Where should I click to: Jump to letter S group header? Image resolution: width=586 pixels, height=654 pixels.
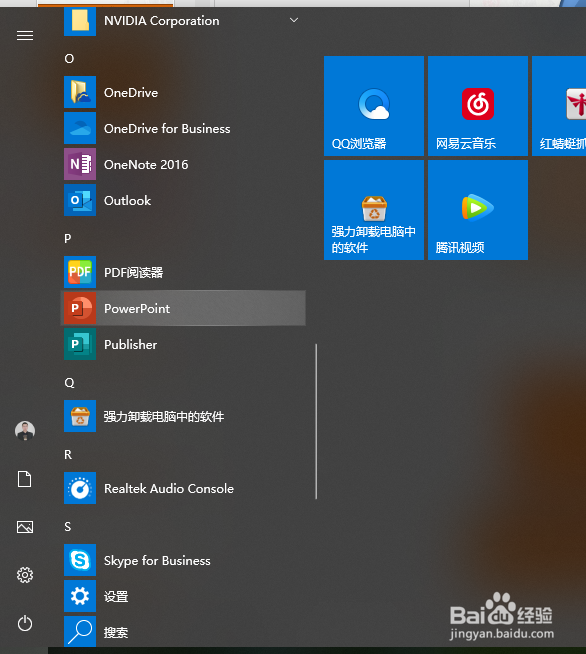(68, 527)
